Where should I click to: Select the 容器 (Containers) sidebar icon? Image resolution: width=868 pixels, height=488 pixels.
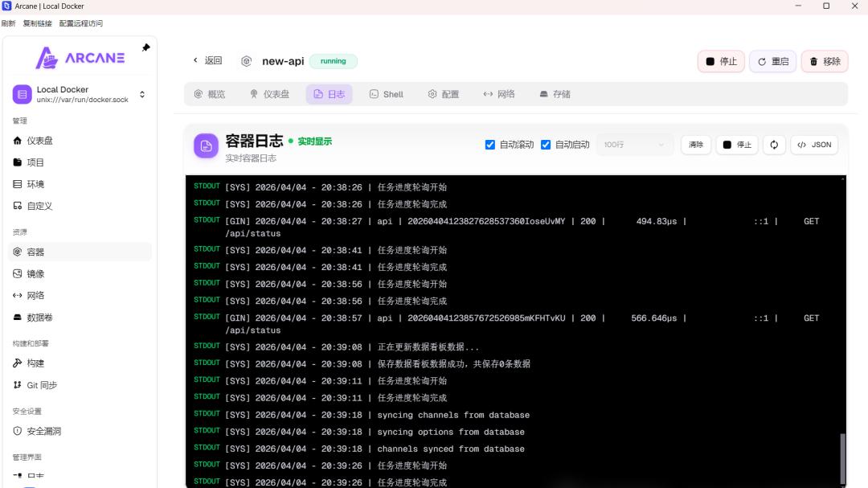coord(18,252)
